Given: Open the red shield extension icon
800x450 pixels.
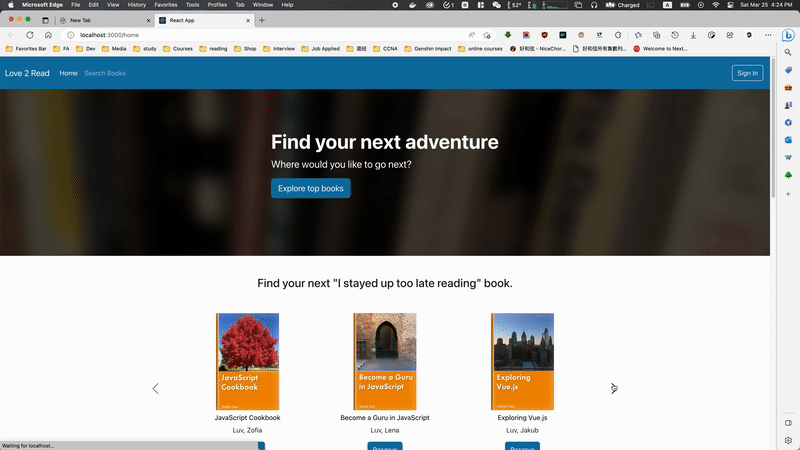Looking at the screenshot, I should coord(544,35).
